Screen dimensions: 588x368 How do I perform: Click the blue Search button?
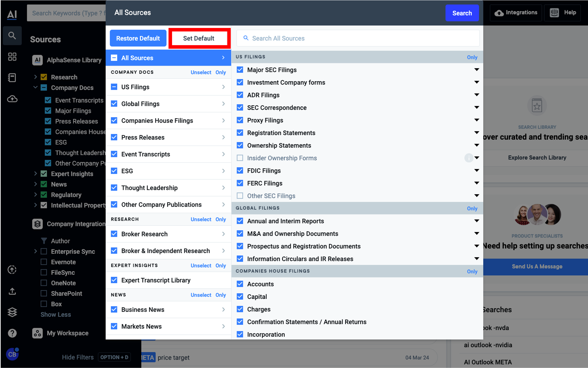click(x=462, y=13)
